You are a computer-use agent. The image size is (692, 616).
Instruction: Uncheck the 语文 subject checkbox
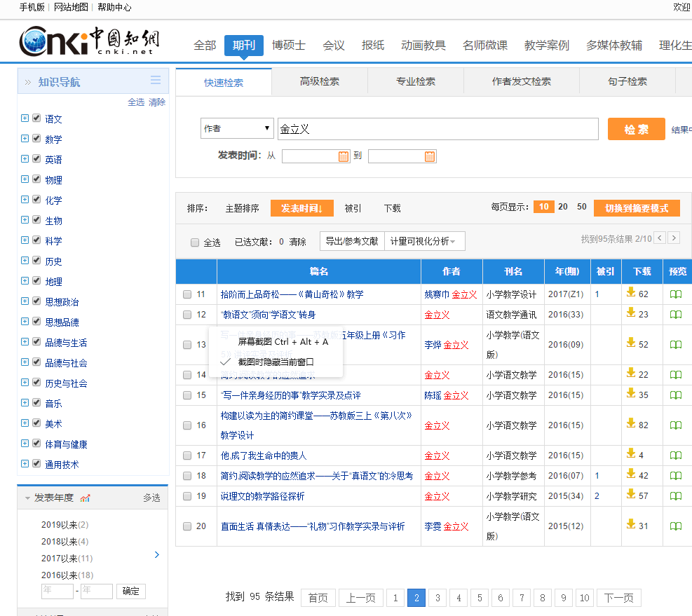(36, 118)
